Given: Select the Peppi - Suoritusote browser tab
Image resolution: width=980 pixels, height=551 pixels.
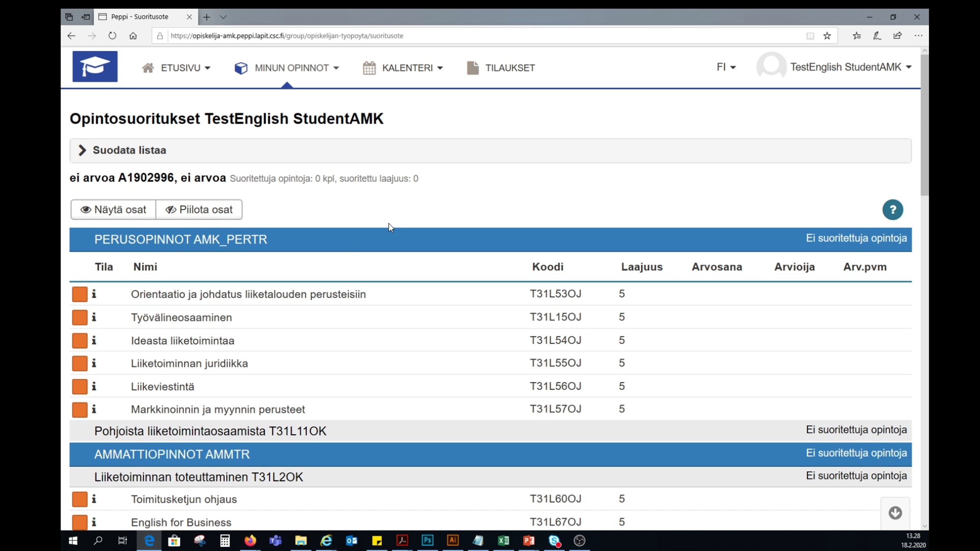Looking at the screenshot, I should tap(145, 17).
